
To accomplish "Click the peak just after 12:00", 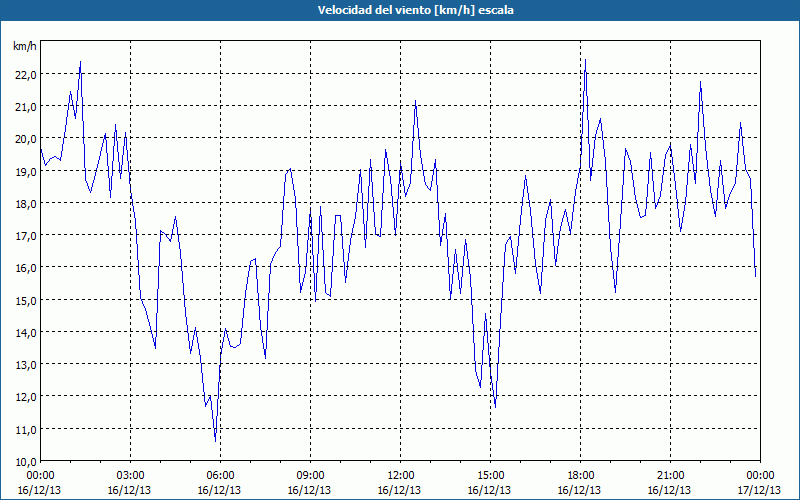I will [415, 101].
